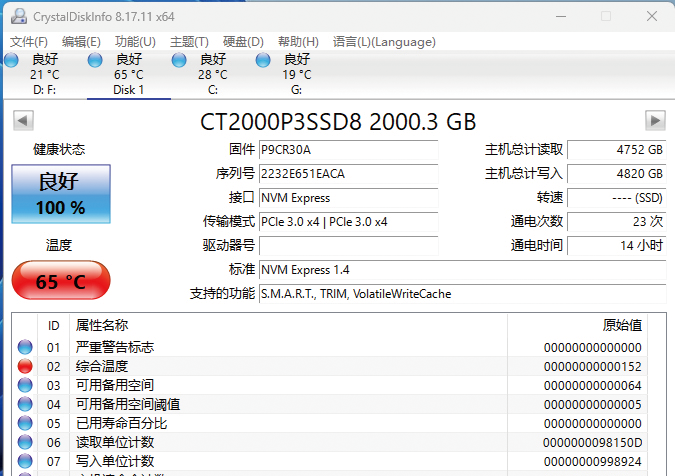The width and height of the screenshot is (675, 476).
Task: Click the disk model title CT2000P3SSD8 2000.3 GB
Action: (x=338, y=122)
